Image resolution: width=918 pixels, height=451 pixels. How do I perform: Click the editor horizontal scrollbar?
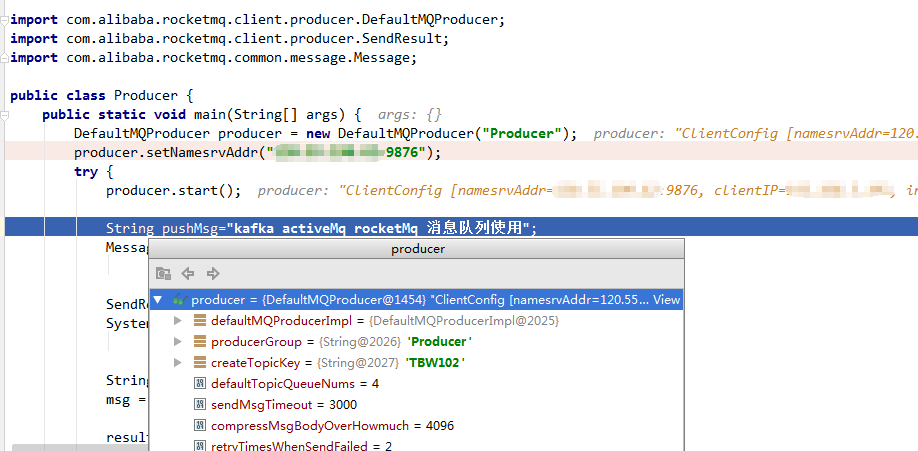tap(80, 447)
